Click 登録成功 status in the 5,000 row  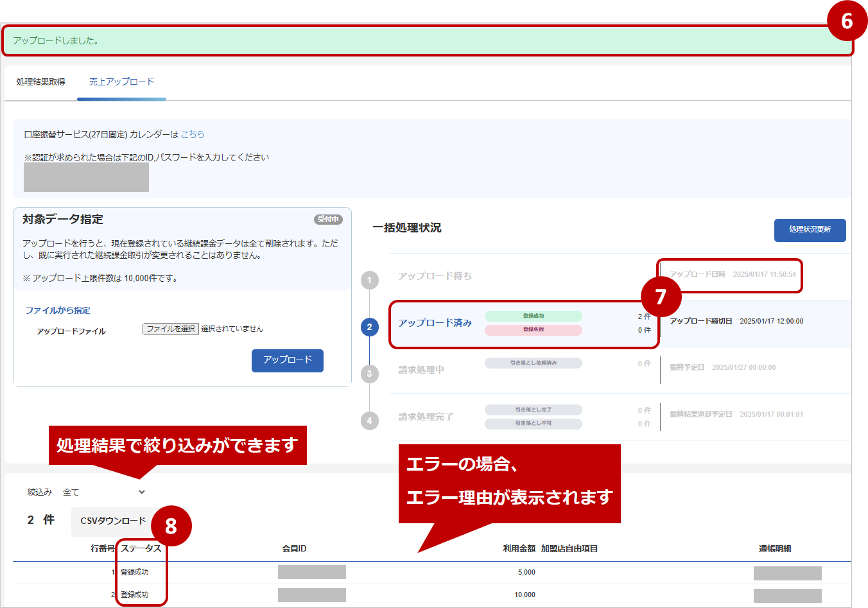coord(135,572)
